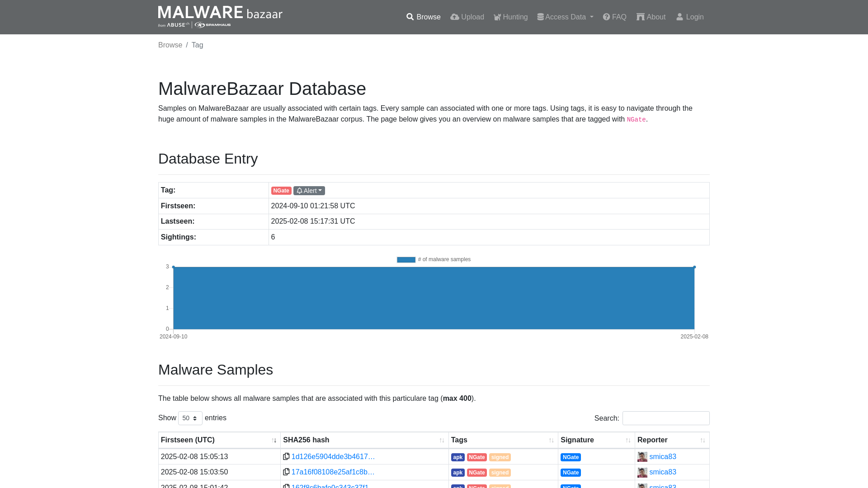Click the NGate tag badge in Database Entry
This screenshot has height=488, width=868.
pos(281,191)
